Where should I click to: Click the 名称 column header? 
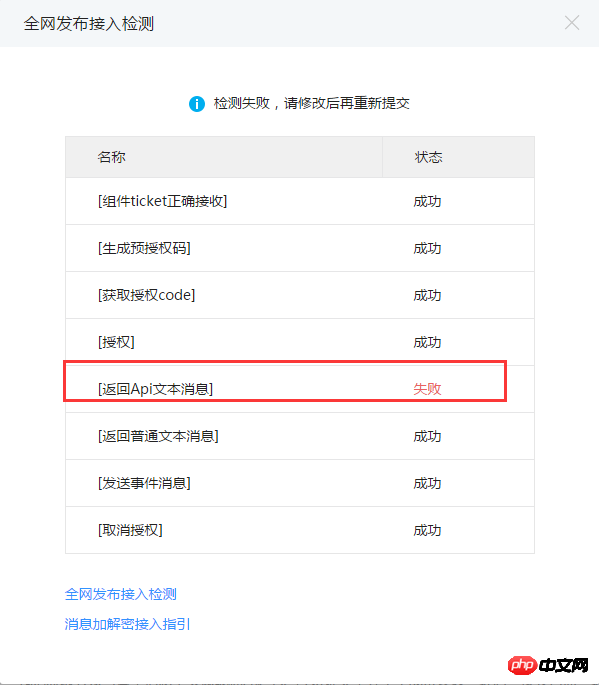point(111,157)
